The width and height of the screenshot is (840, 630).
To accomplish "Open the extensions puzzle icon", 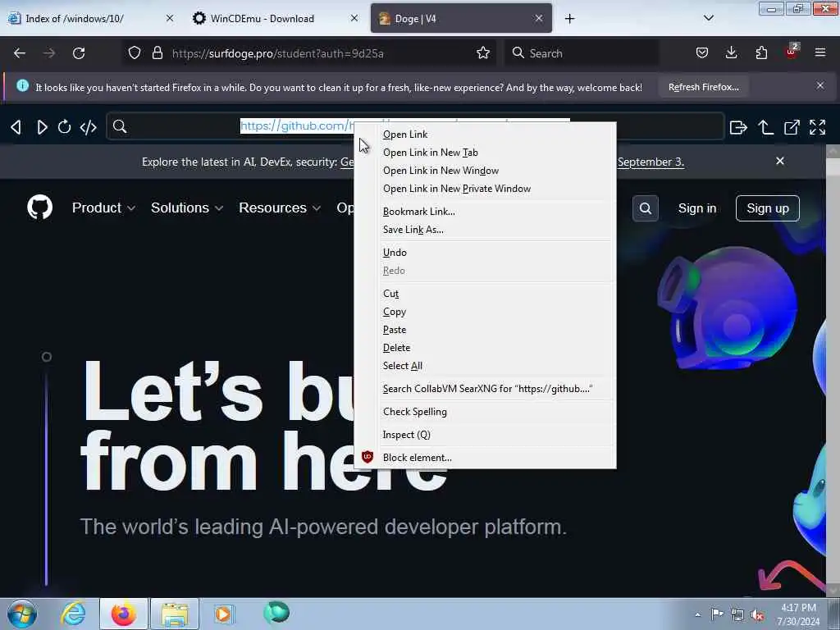I will pos(761,53).
